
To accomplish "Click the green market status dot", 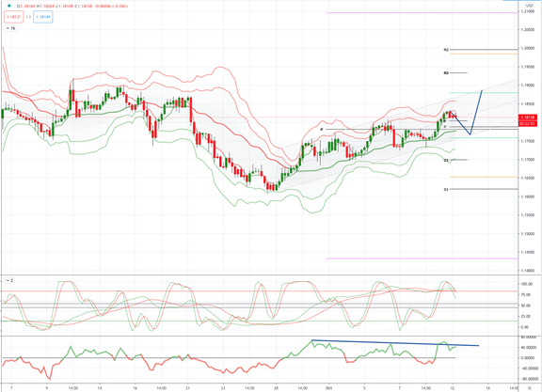I will (9, 6).
